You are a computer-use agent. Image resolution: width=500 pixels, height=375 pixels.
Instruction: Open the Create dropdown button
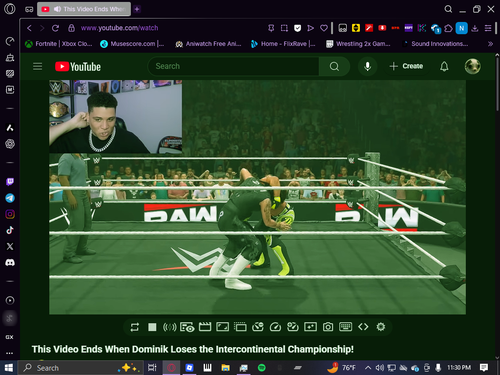pos(406,66)
